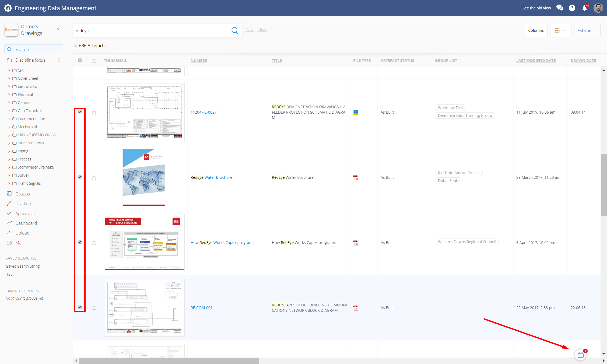Click the vertical scrollbar thumb
Viewport: 607px width, 364px height.
604,185
